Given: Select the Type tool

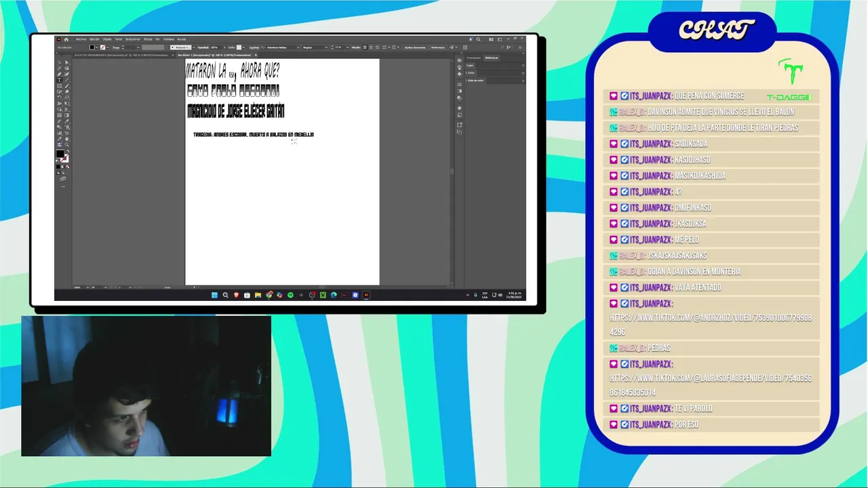Looking at the screenshot, I should 60,80.
